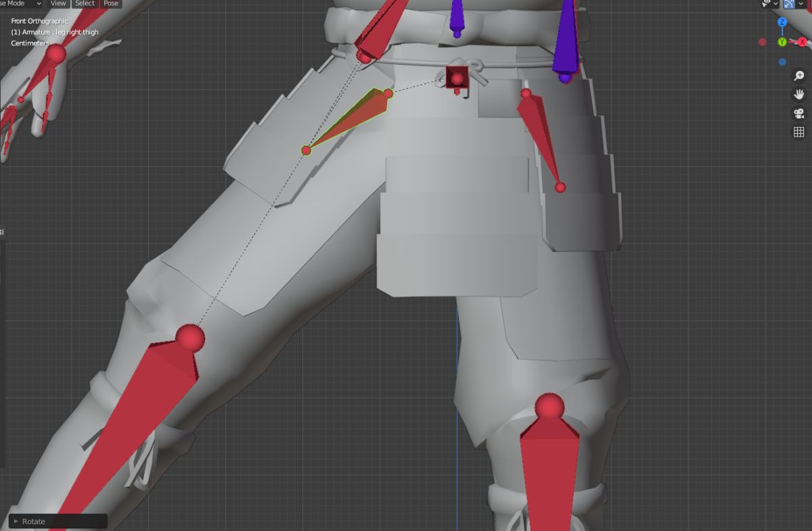Viewport: 812px width, 531px height.
Task: Click the green Y axis gizmo ball
Action: 782,42
